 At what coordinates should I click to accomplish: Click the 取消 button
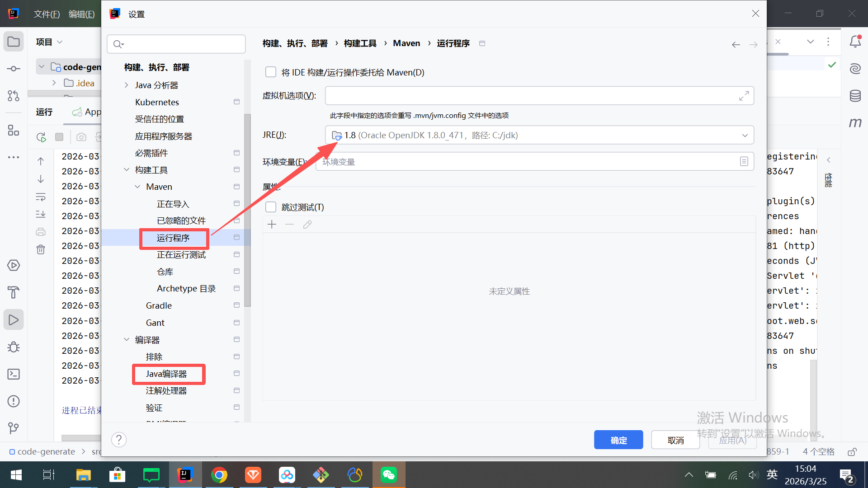(675, 440)
